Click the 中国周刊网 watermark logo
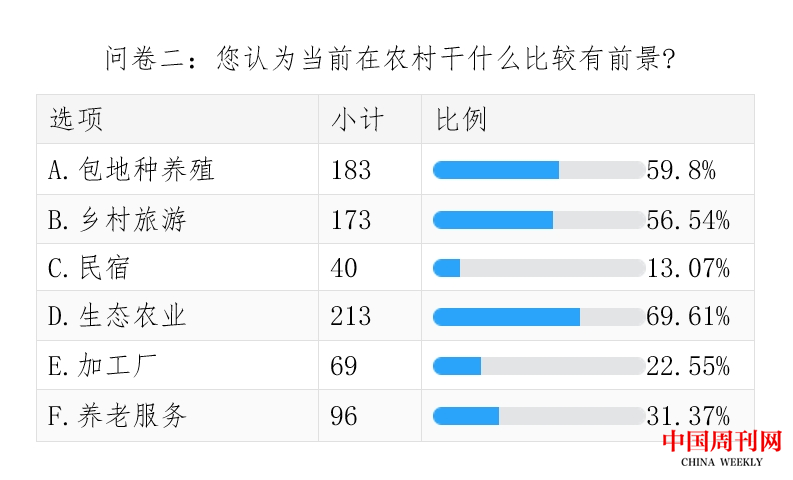Image resolution: width=793 pixels, height=480 pixels. point(721,442)
